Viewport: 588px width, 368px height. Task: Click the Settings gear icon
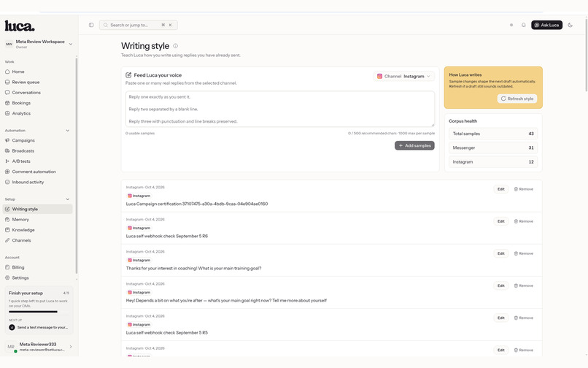coord(7,278)
